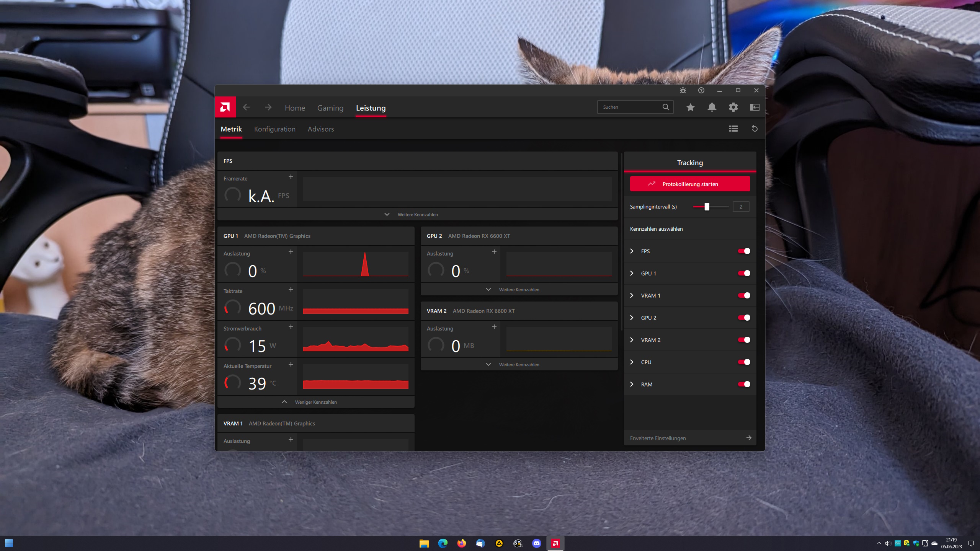Click the favorites star icon
The height and width of the screenshot is (551, 980).
[x=690, y=107]
